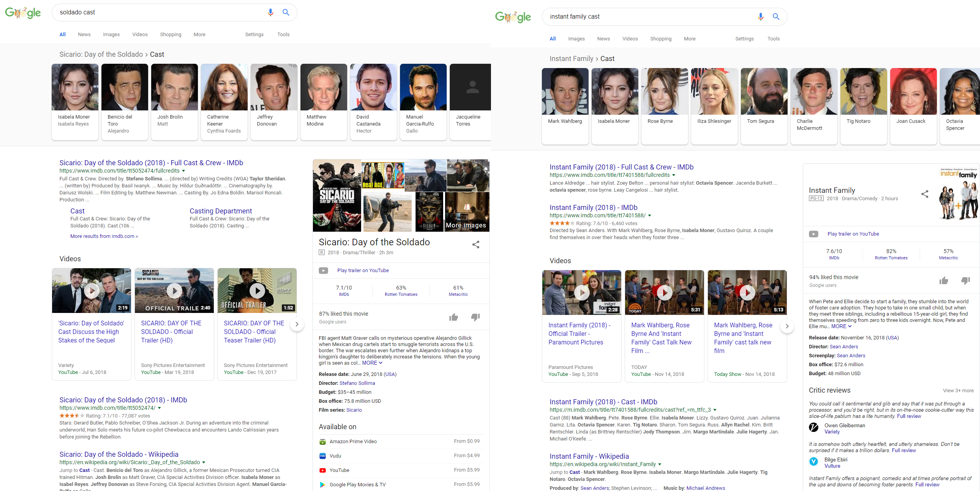Thumbs up the Sicario movie
The width and height of the screenshot is (980, 491).
point(454,317)
